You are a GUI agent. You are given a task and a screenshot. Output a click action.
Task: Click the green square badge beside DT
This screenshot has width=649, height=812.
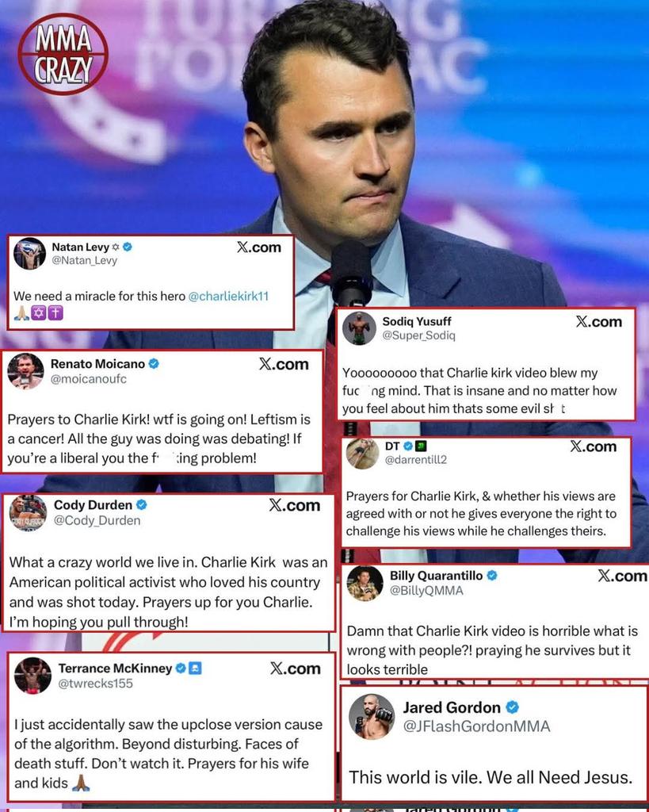pyautogui.click(x=422, y=446)
